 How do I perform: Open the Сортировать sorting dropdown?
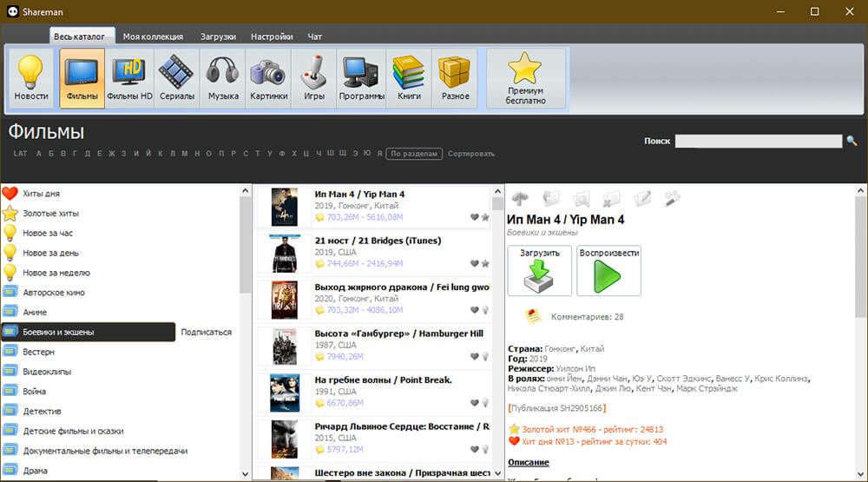pyautogui.click(x=471, y=154)
